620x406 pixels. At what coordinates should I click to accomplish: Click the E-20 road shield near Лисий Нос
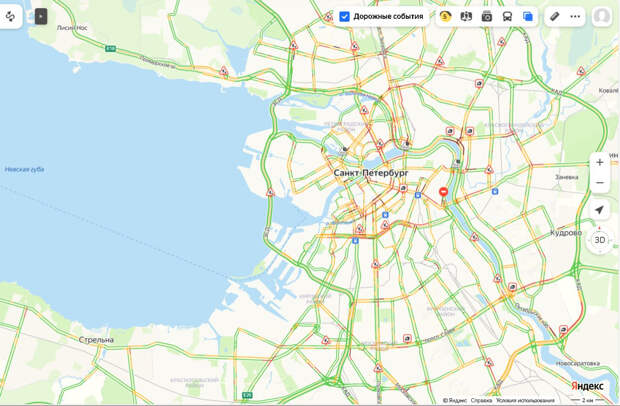click(x=110, y=49)
